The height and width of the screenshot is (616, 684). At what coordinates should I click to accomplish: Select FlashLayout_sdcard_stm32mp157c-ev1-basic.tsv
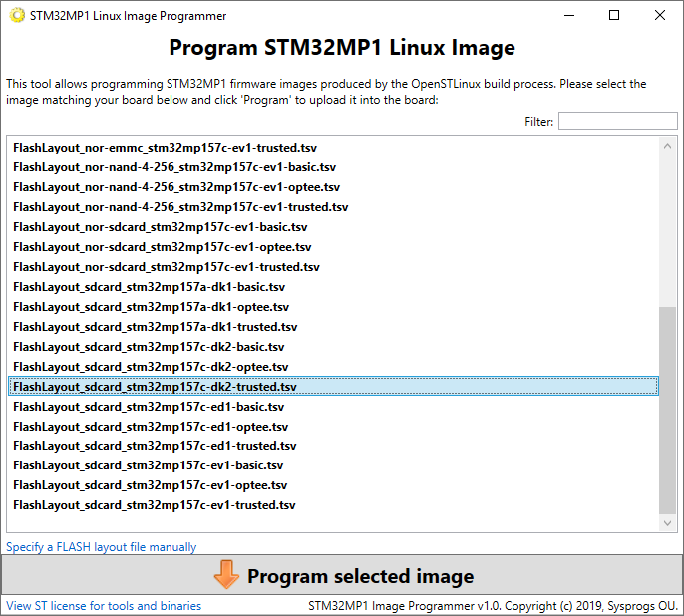point(334,465)
